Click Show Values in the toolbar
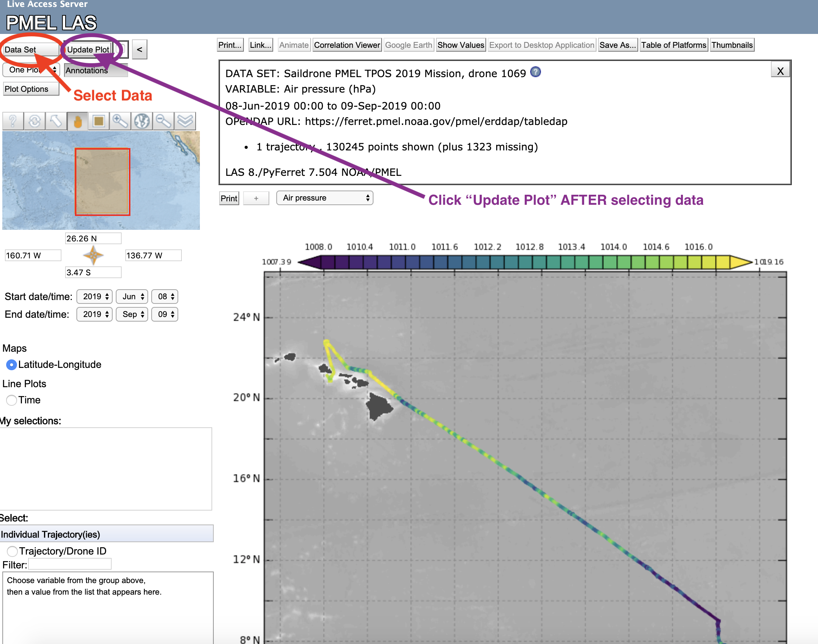The image size is (818, 644). click(x=461, y=45)
